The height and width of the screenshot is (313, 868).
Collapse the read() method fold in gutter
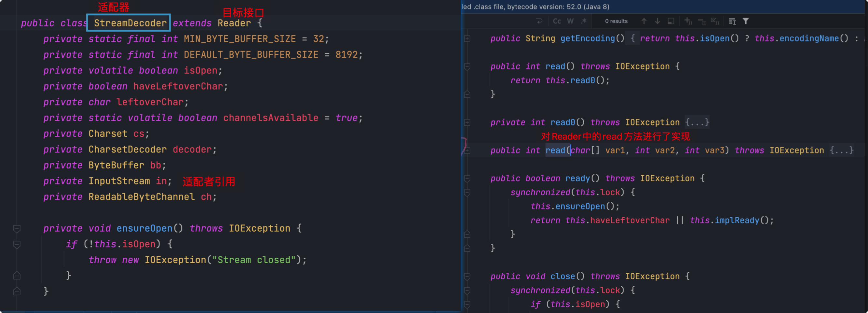tap(467, 67)
